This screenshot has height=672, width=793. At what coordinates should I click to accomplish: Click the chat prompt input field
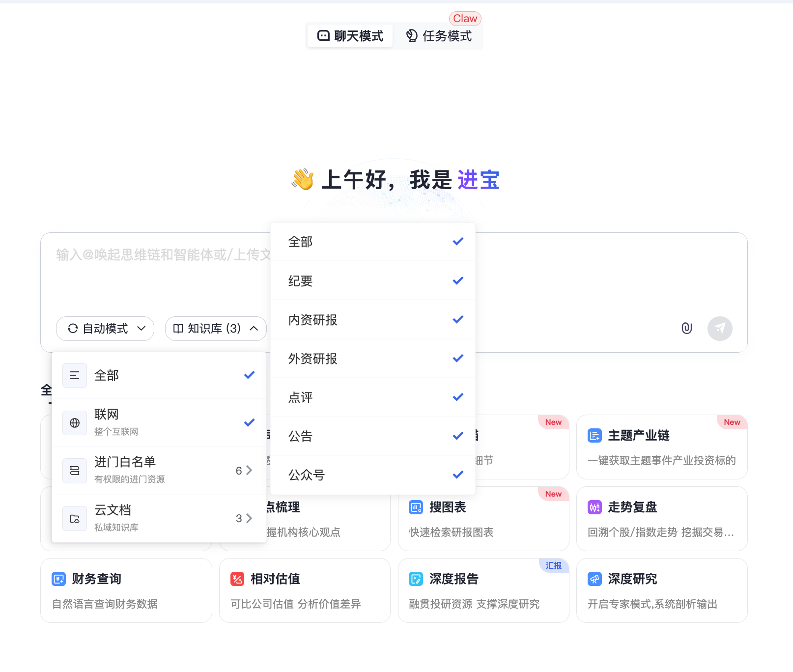click(157, 275)
